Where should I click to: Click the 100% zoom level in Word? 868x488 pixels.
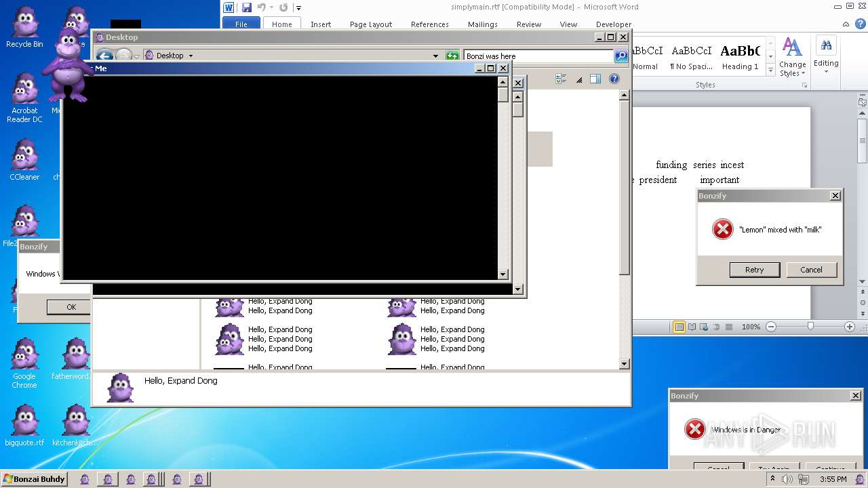point(751,327)
